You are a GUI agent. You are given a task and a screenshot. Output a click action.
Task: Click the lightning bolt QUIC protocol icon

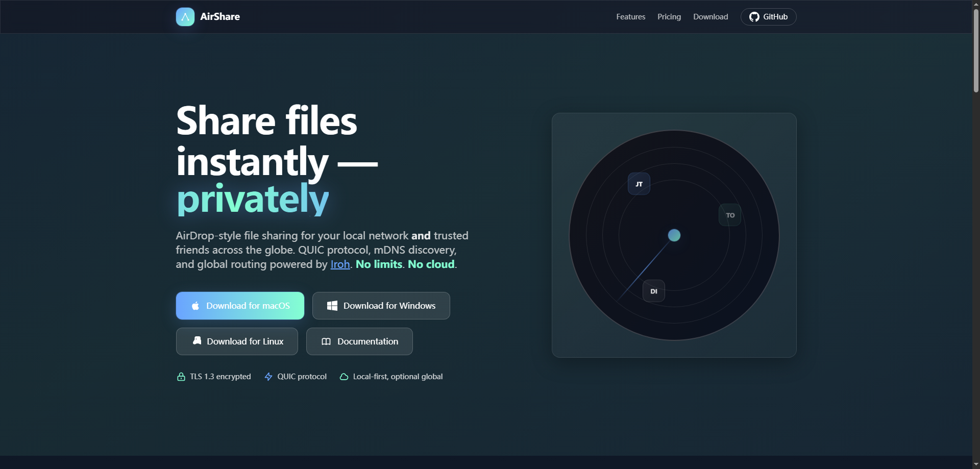(268, 376)
